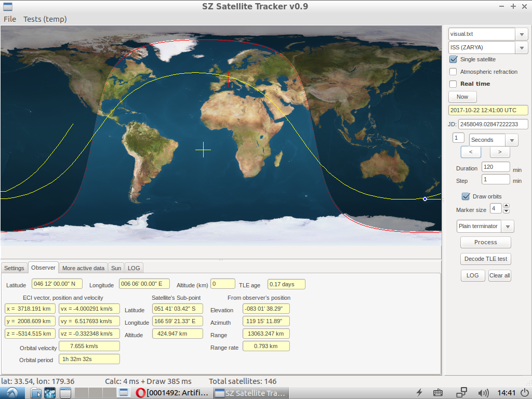This screenshot has height=399, width=532.
Task: Click the Now button
Action: (462, 97)
